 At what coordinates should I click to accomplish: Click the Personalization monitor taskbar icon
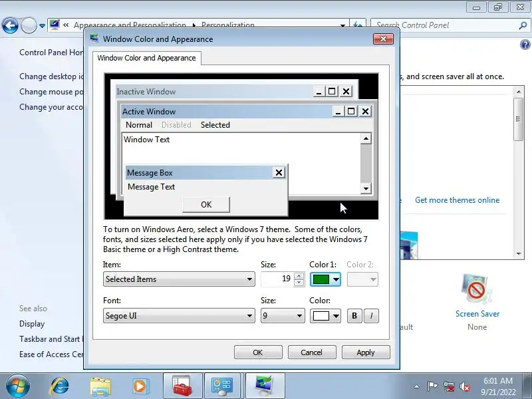(265, 386)
